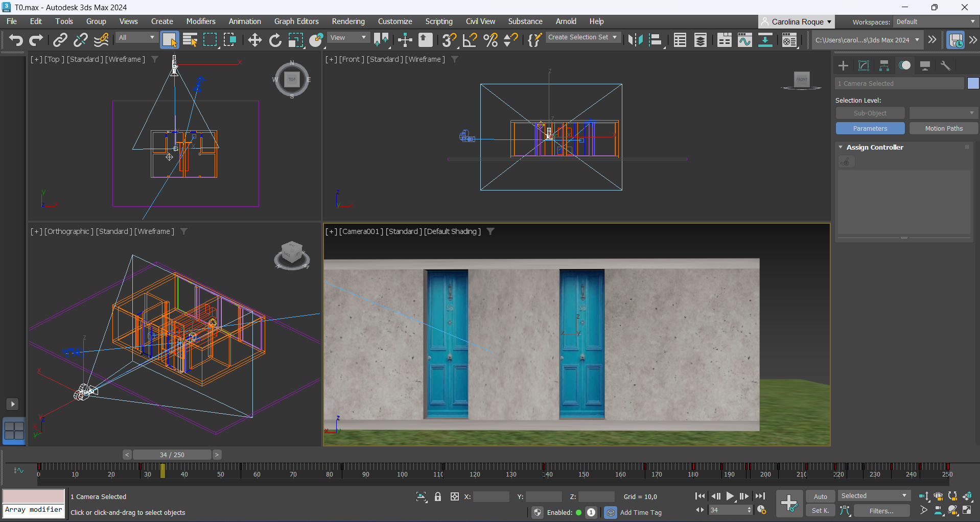Open the Rendering menu

click(348, 21)
